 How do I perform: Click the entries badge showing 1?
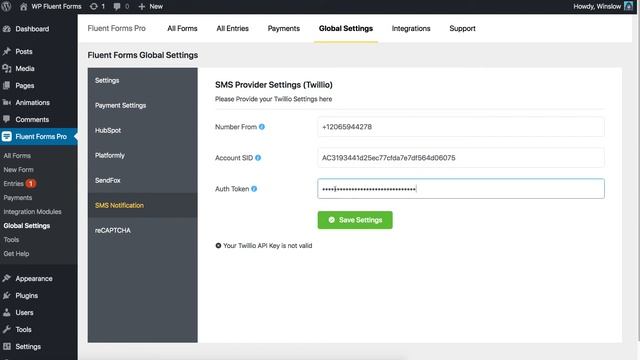click(31, 184)
